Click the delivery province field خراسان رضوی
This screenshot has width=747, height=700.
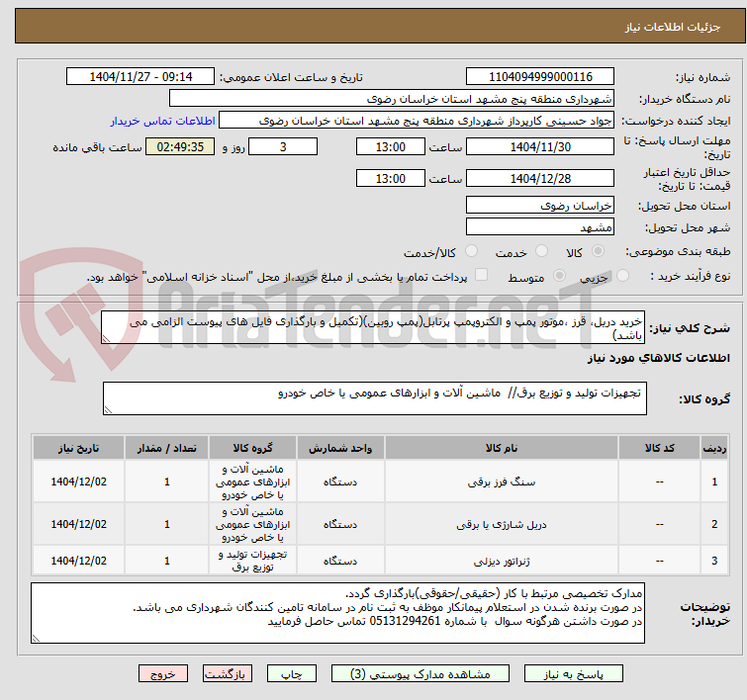tap(540, 206)
